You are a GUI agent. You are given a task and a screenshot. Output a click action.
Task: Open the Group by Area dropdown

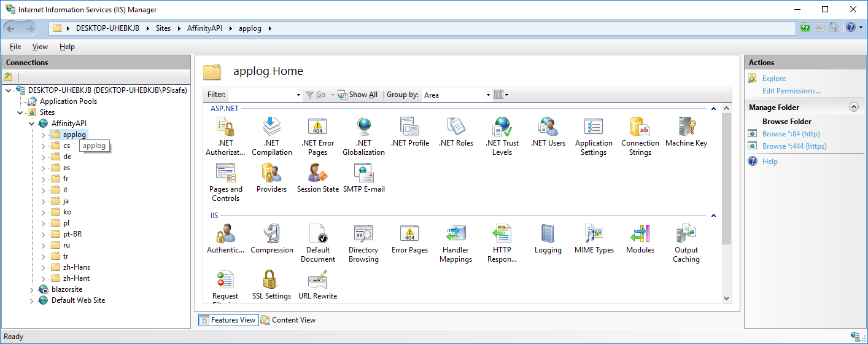(x=457, y=95)
